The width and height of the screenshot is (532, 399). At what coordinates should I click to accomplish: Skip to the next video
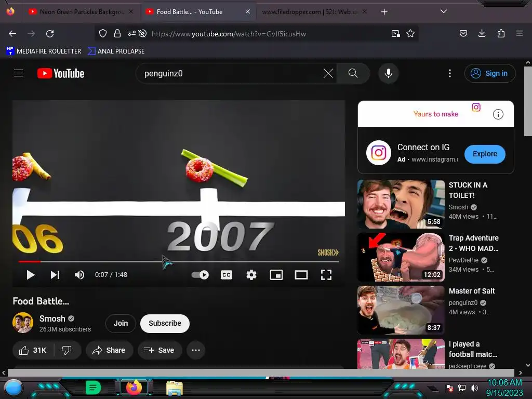click(55, 275)
